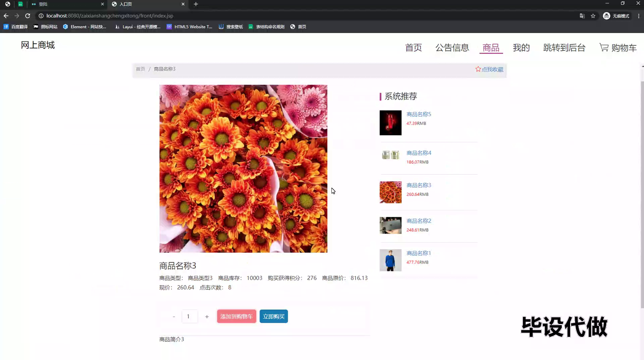Click the 系统推荐 section heading

pyautogui.click(x=400, y=96)
